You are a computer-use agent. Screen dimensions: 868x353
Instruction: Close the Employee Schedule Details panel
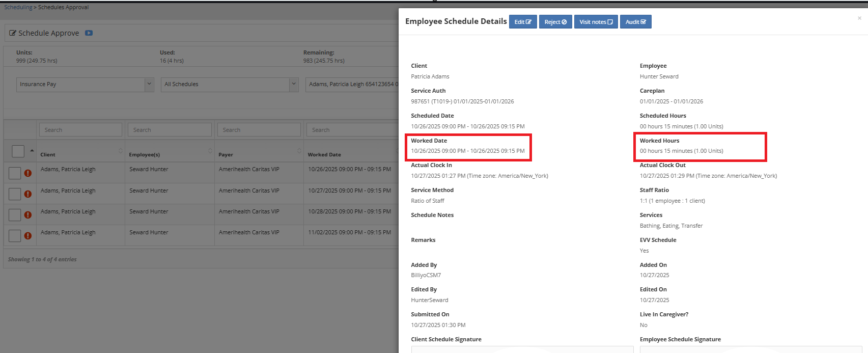(x=859, y=18)
